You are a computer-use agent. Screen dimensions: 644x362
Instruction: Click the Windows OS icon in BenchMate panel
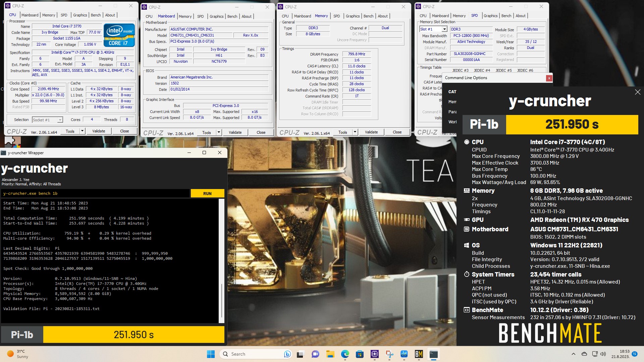467,245
